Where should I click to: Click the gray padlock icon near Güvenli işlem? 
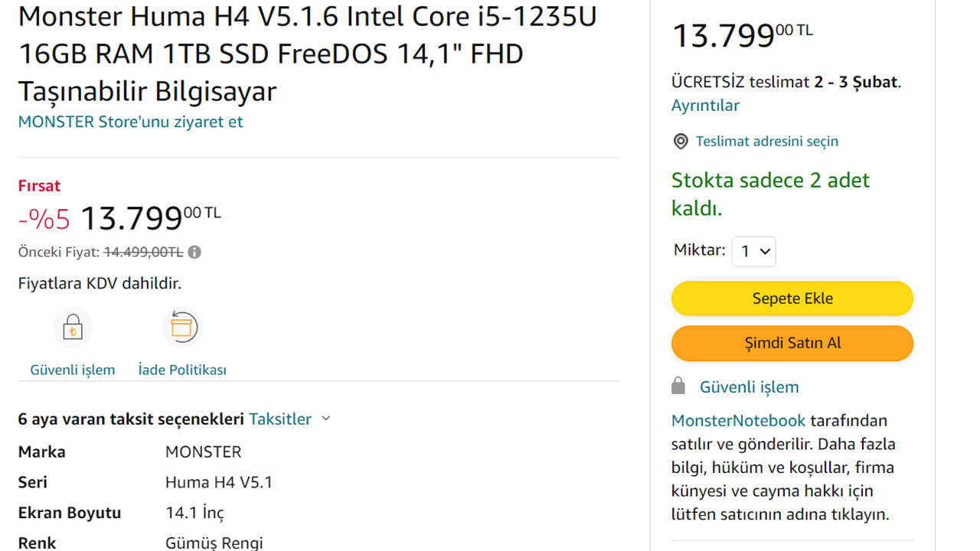678,386
